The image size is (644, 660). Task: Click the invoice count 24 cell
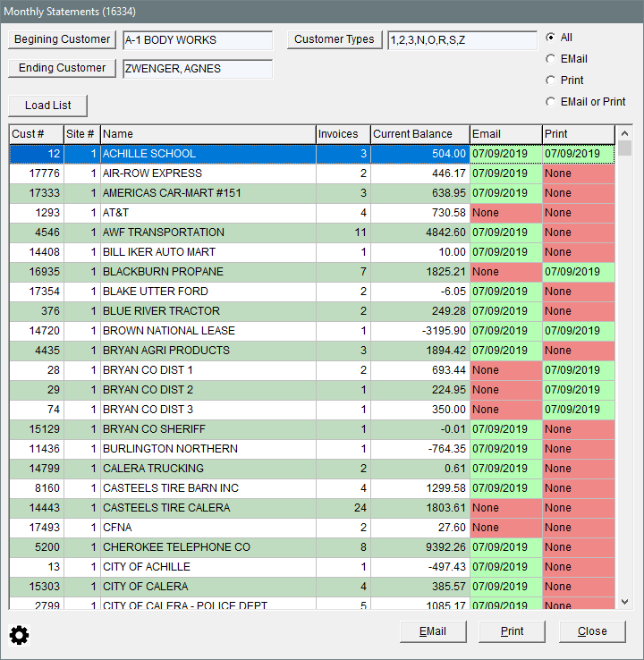[343, 508]
